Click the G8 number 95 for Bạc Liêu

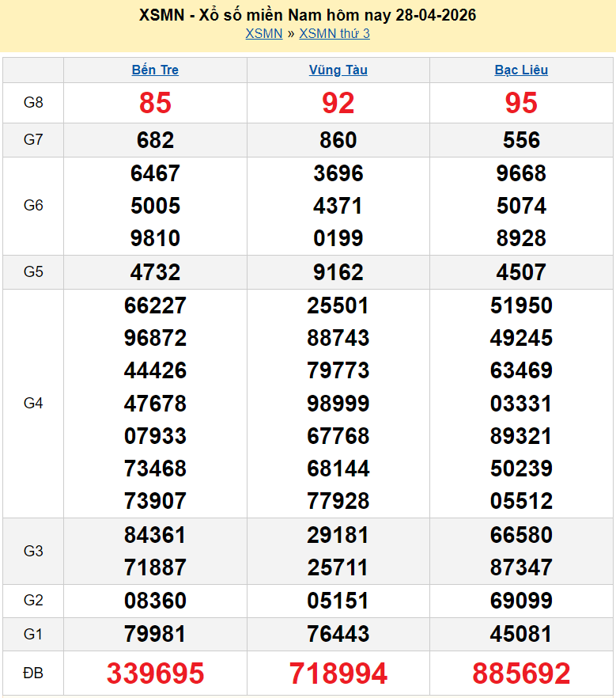[521, 103]
